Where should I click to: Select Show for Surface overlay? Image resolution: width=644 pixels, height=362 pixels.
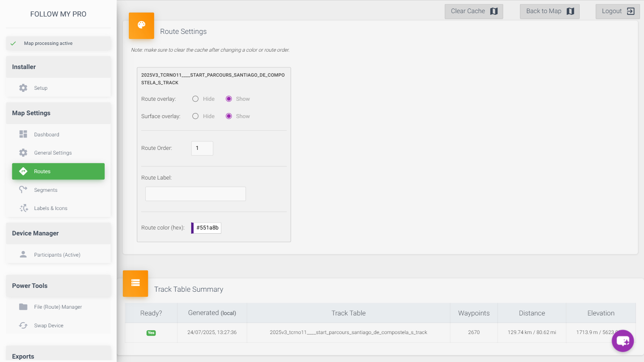229,116
